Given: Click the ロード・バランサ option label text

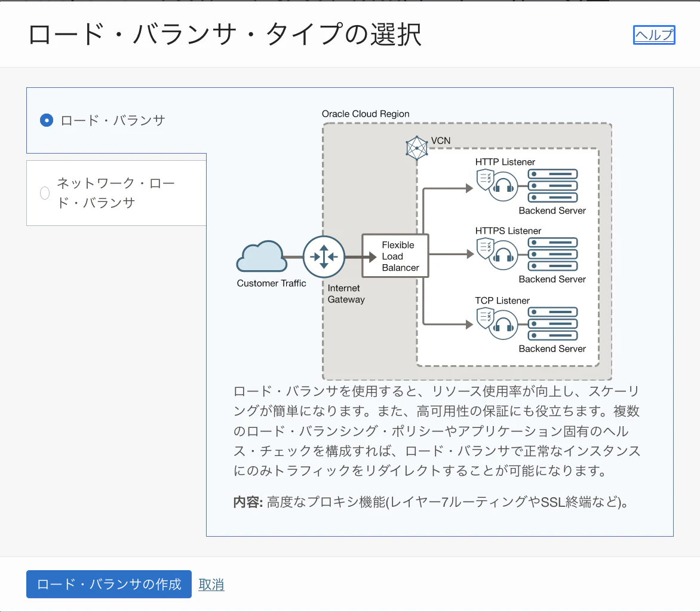Looking at the screenshot, I should click(113, 120).
